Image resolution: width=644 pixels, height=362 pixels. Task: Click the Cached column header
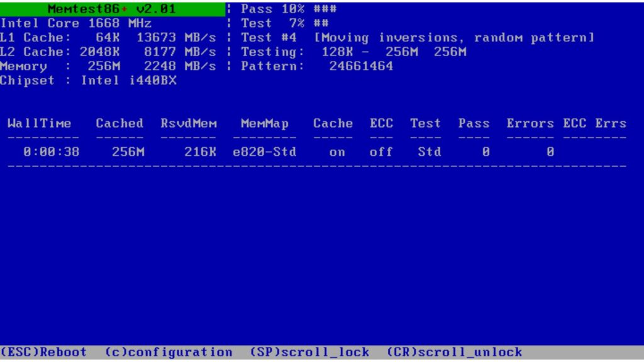[x=119, y=123]
